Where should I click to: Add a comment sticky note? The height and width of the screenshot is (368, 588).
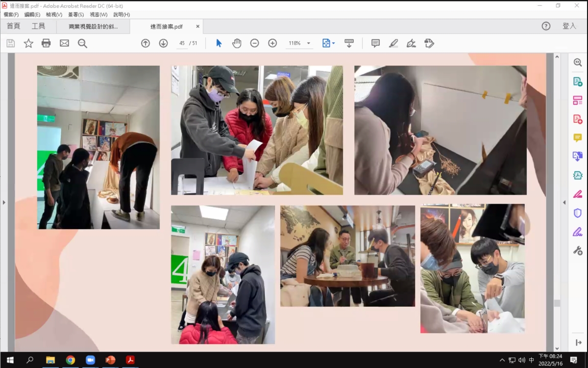(375, 43)
